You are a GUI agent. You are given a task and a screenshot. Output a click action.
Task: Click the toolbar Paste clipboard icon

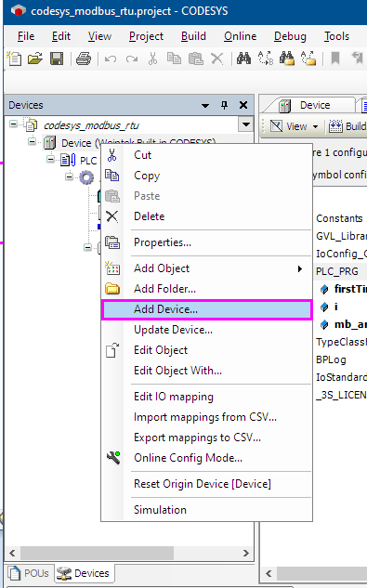(x=195, y=59)
